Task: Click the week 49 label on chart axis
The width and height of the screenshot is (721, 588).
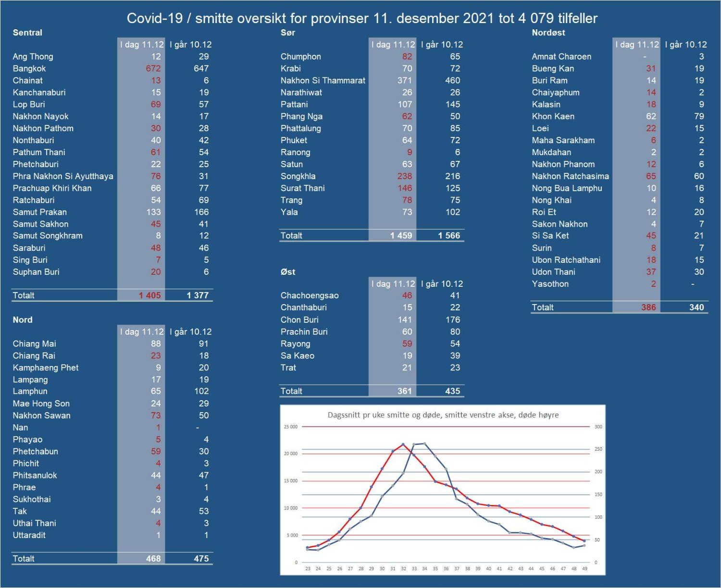Action: point(584,569)
